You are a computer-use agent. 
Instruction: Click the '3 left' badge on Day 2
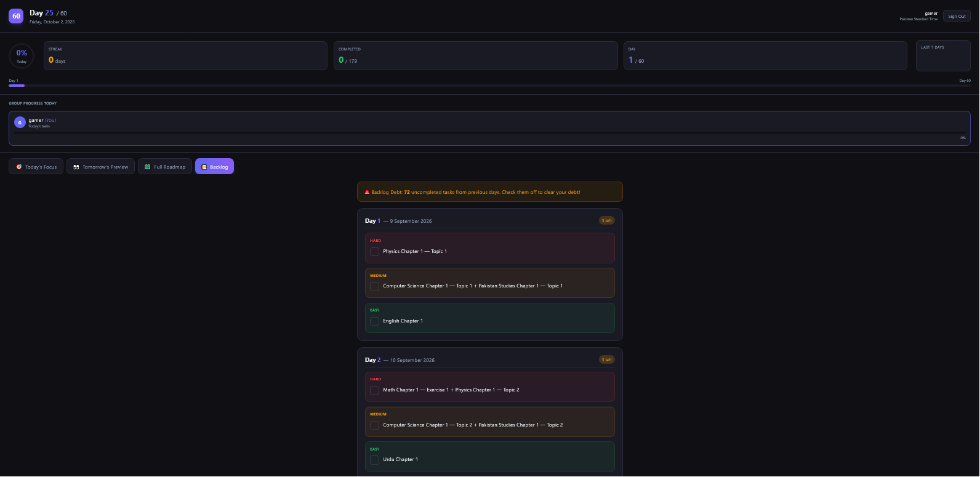(x=606, y=359)
